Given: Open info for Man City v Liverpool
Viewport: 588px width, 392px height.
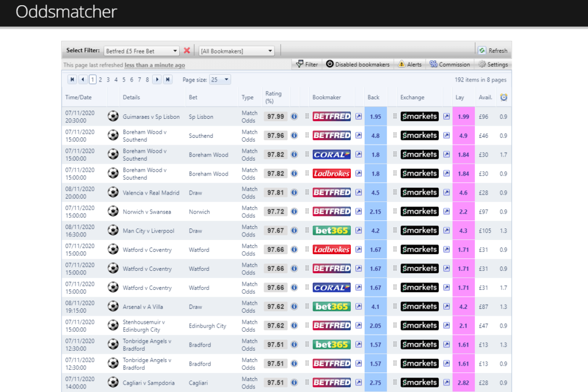Looking at the screenshot, I should [295, 231].
